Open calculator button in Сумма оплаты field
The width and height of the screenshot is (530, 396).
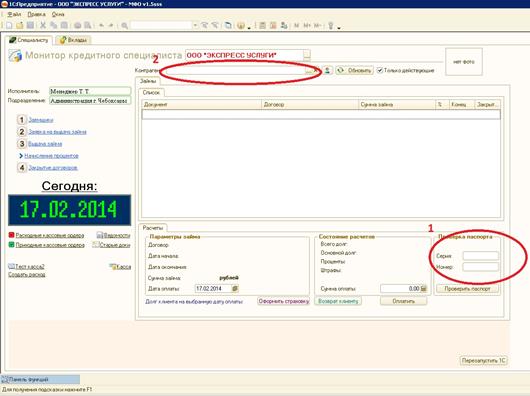[424, 289]
